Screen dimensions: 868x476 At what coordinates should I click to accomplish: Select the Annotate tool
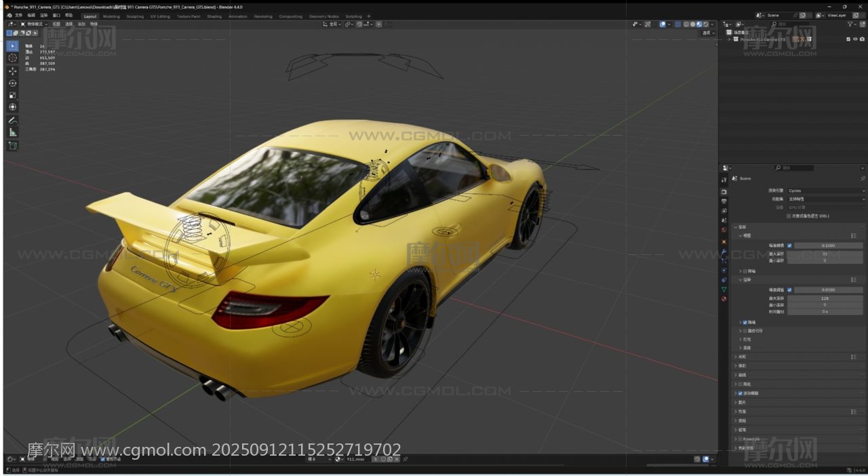coord(12,120)
